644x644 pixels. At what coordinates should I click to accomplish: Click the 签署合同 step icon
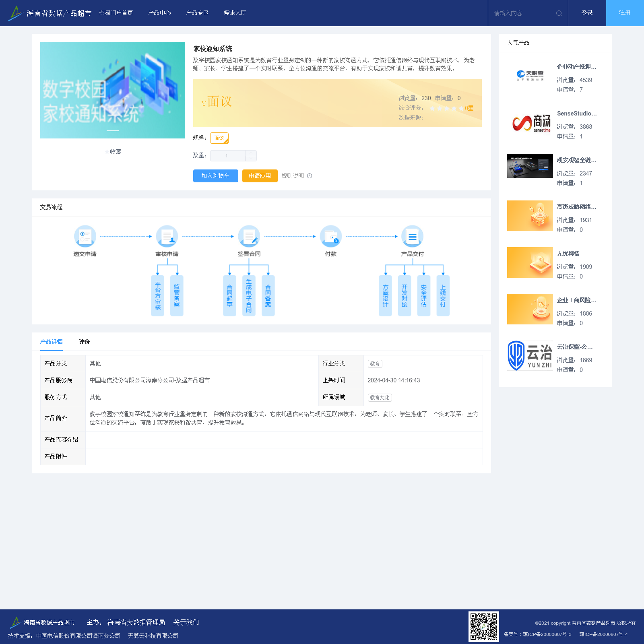[249, 236]
